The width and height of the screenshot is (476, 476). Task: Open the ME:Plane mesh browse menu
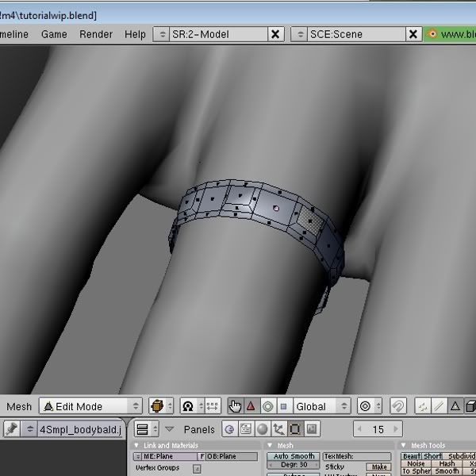point(138,456)
